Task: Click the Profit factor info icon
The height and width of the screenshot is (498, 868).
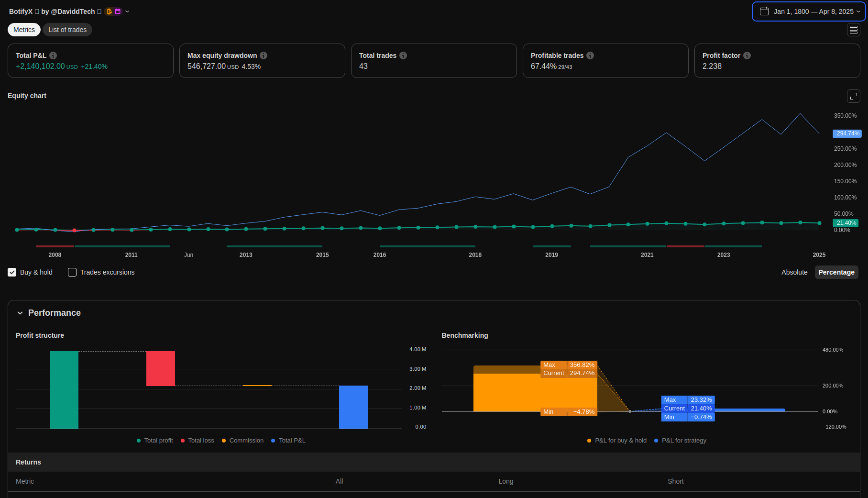Action: pyautogui.click(x=747, y=55)
